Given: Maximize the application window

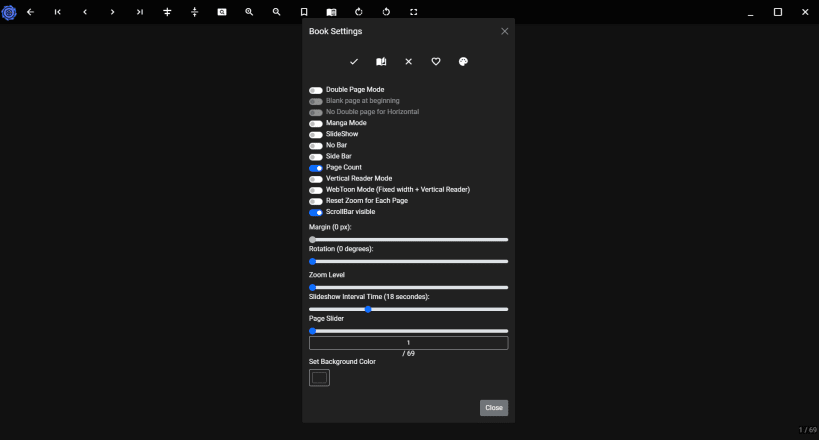Looking at the screenshot, I should coord(778,12).
